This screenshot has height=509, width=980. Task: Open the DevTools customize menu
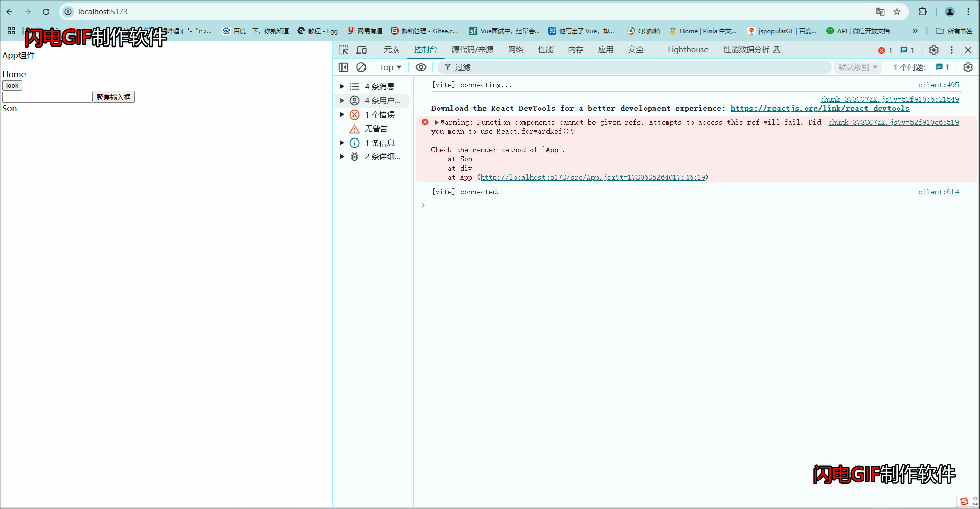pyautogui.click(x=951, y=50)
